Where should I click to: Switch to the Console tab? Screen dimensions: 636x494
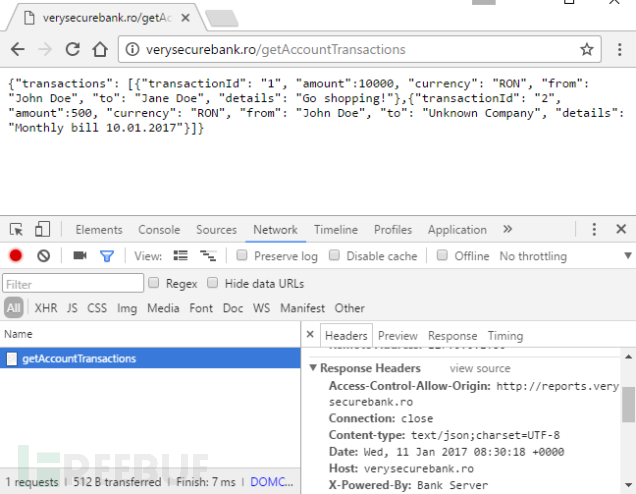(x=159, y=230)
